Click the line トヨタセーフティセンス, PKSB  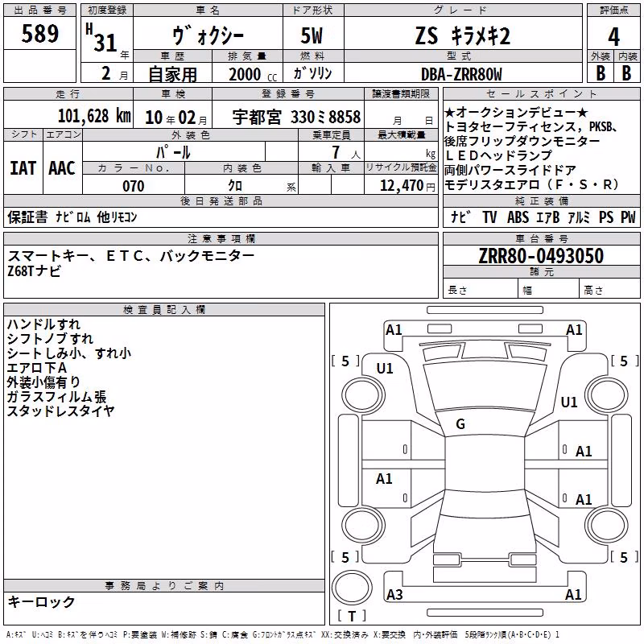pos(531,126)
